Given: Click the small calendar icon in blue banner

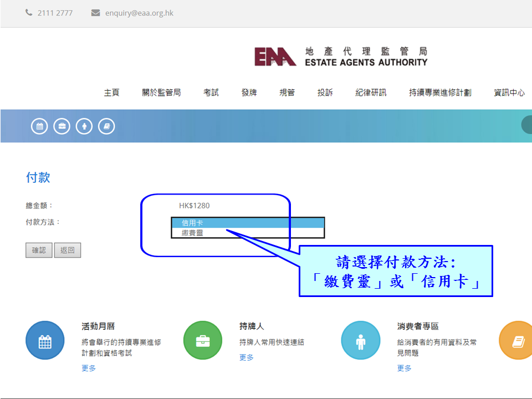Looking at the screenshot, I should (39, 126).
